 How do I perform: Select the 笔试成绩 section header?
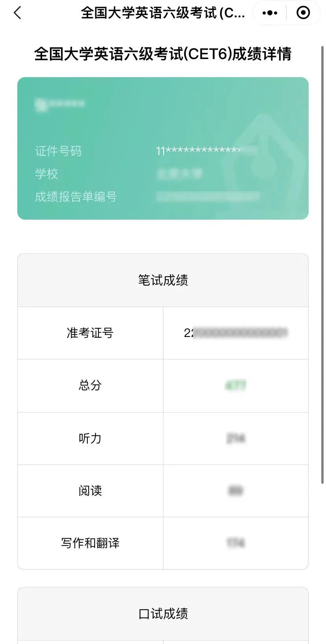[163, 280]
